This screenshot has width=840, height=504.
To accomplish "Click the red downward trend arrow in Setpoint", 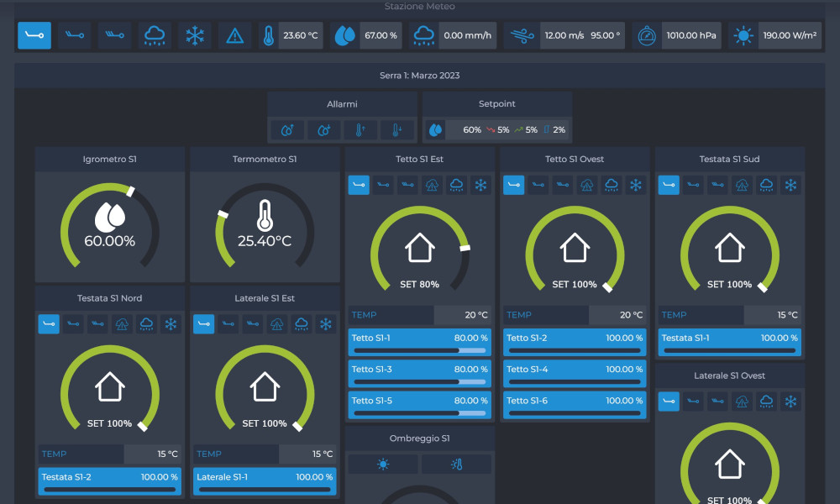I will (x=491, y=130).
